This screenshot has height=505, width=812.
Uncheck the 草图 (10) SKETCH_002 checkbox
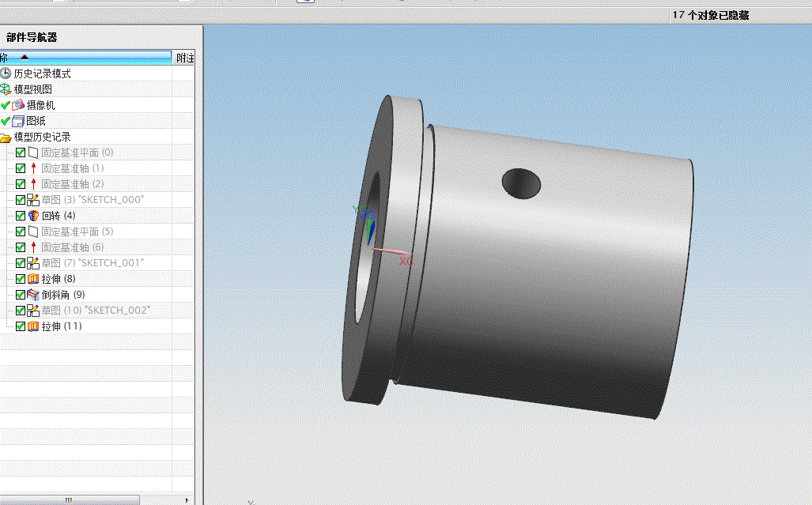point(21,311)
